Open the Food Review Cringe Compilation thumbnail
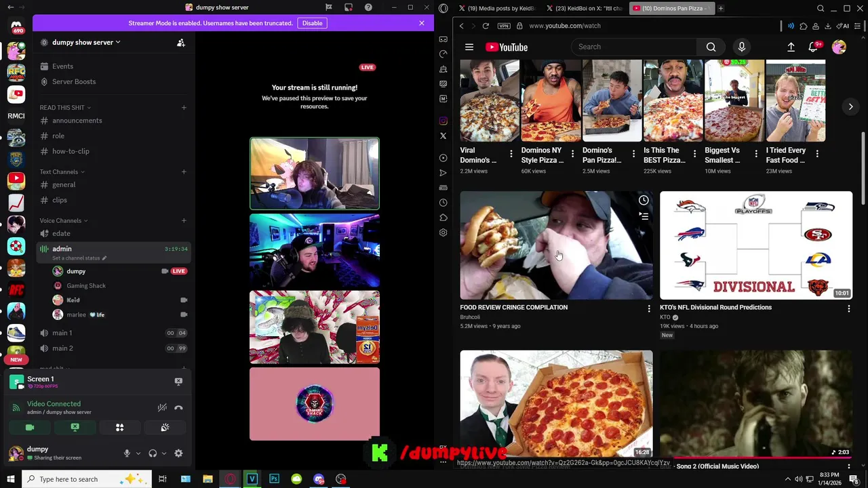The image size is (868, 488). [556, 245]
